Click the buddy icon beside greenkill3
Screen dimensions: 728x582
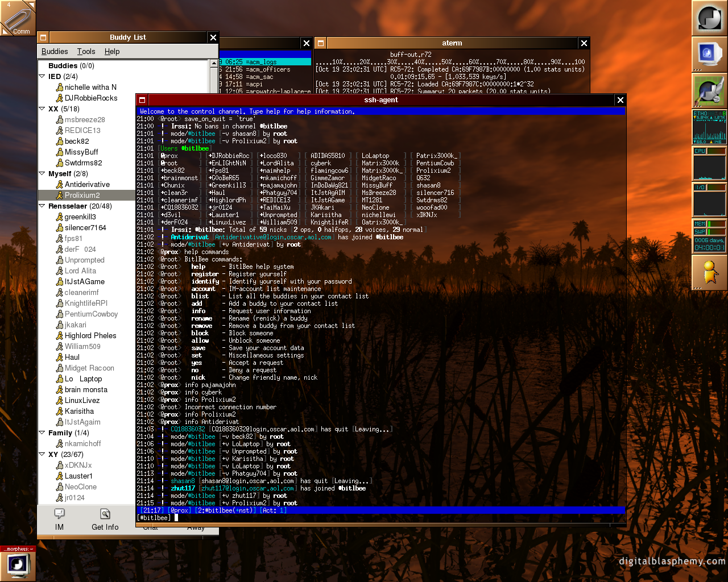(x=59, y=217)
